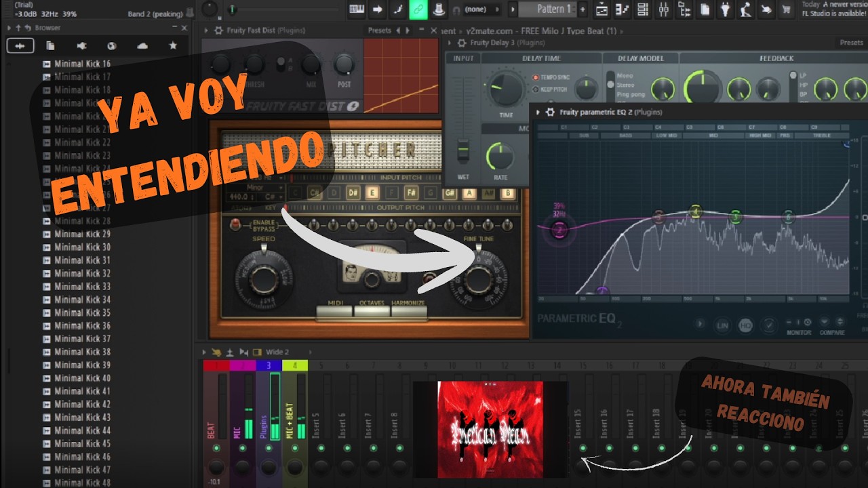The height and width of the screenshot is (488, 868).
Task: Open the Piano roll view icon
Action: pos(623,9)
